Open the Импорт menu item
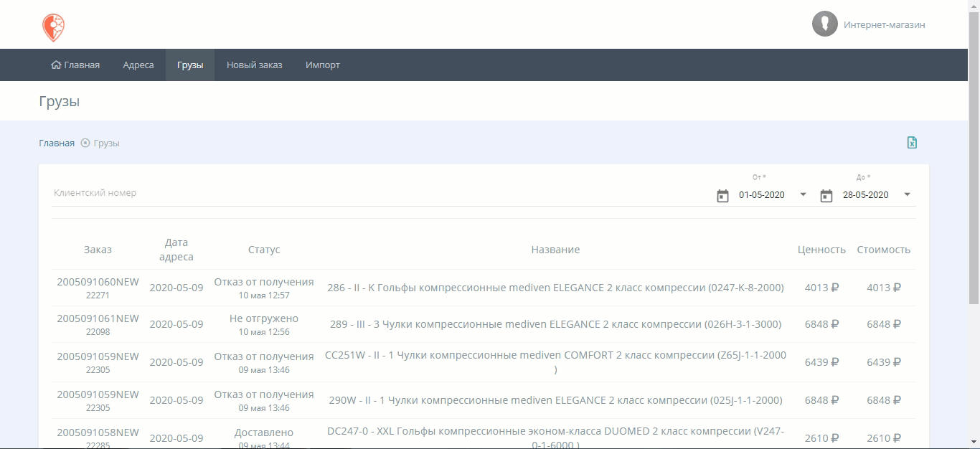The width and height of the screenshot is (980, 449). [x=323, y=65]
